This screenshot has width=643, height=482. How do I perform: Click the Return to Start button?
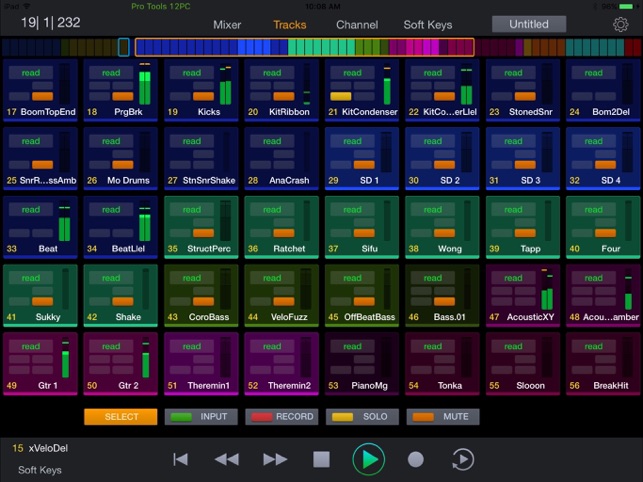[181, 459]
